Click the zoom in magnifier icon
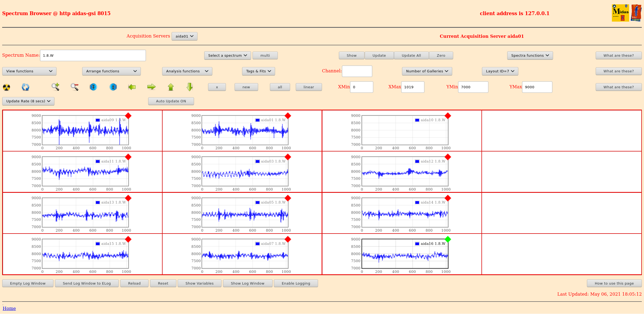644x314 pixels. click(55, 87)
